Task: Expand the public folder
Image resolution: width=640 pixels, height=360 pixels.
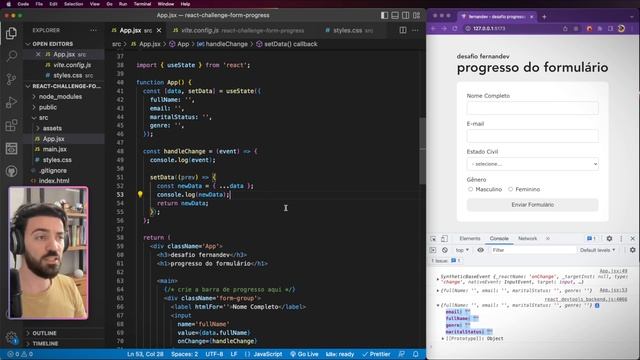Action: tap(48, 107)
